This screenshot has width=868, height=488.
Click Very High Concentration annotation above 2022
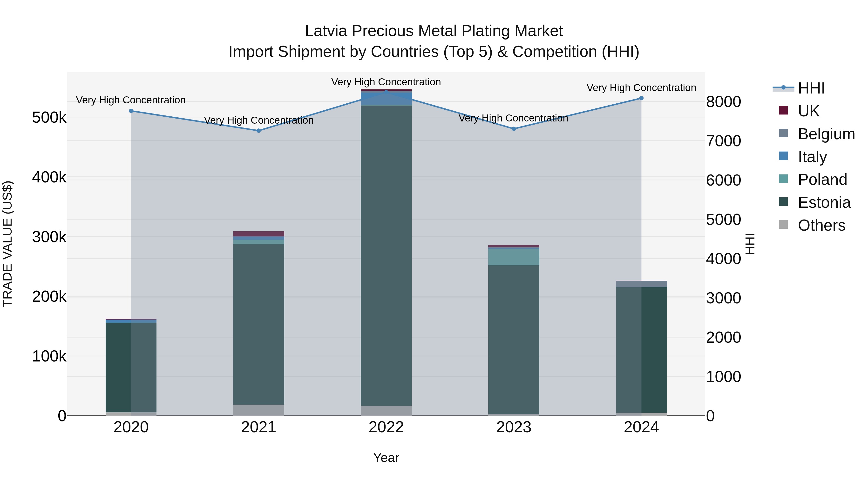386,82
